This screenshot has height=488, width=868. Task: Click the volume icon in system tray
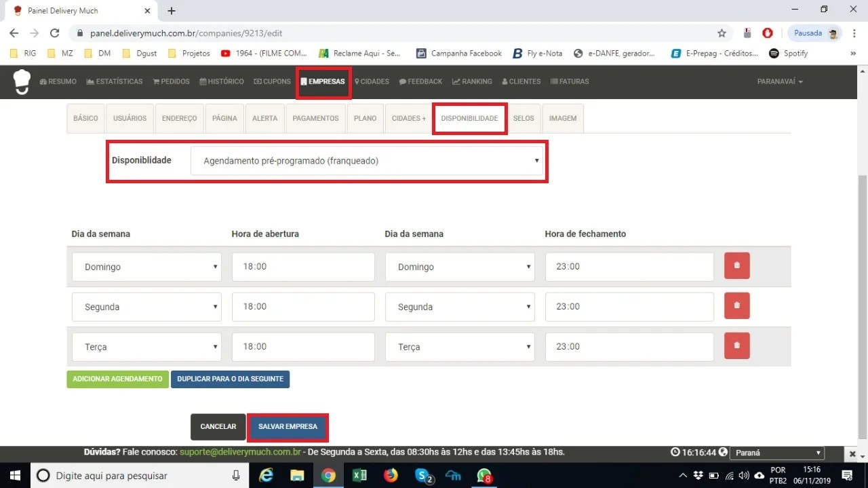point(744,475)
